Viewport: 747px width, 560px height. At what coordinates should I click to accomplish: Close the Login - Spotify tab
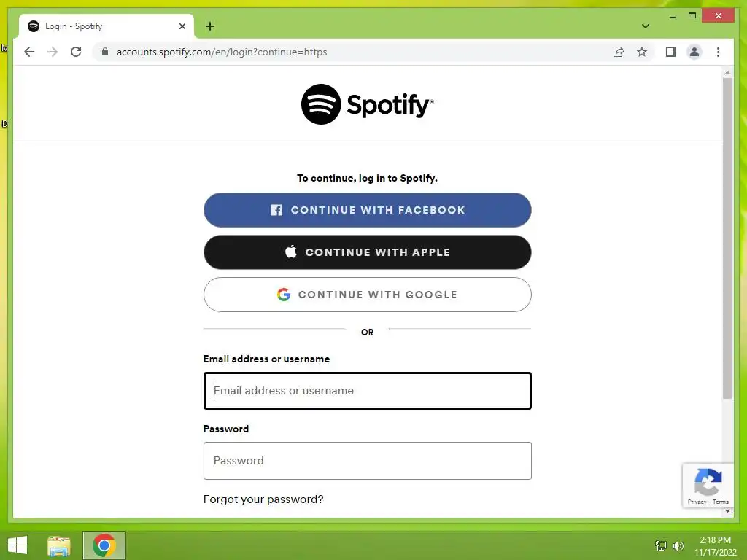tap(182, 26)
